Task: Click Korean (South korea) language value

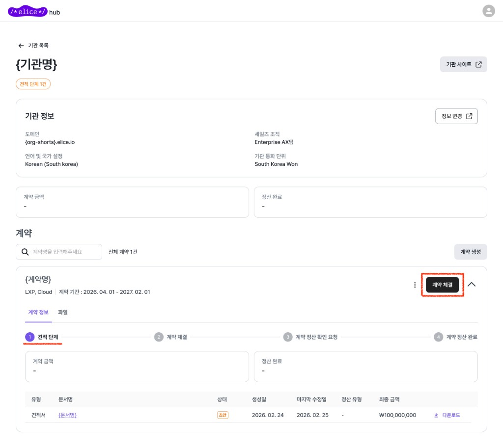Action: 51,164
